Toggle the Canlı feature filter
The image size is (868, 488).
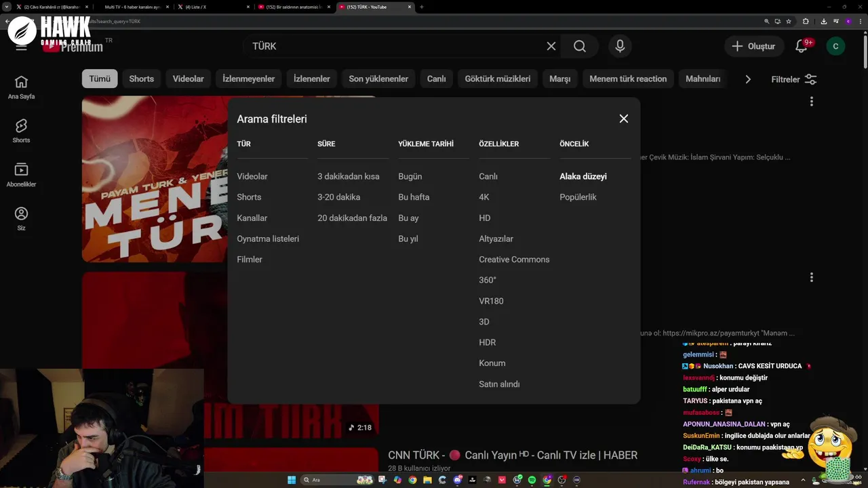point(488,176)
